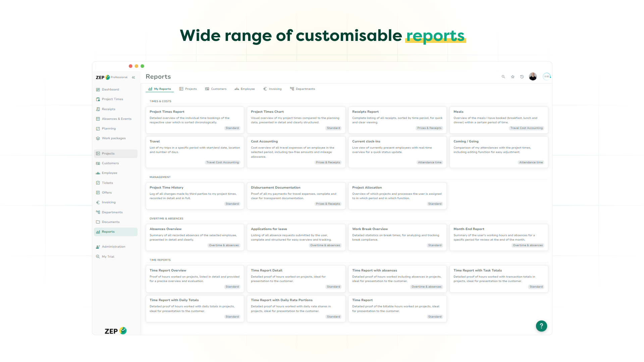Open the Current clock-ins report
644x362 pixels.
point(397,152)
